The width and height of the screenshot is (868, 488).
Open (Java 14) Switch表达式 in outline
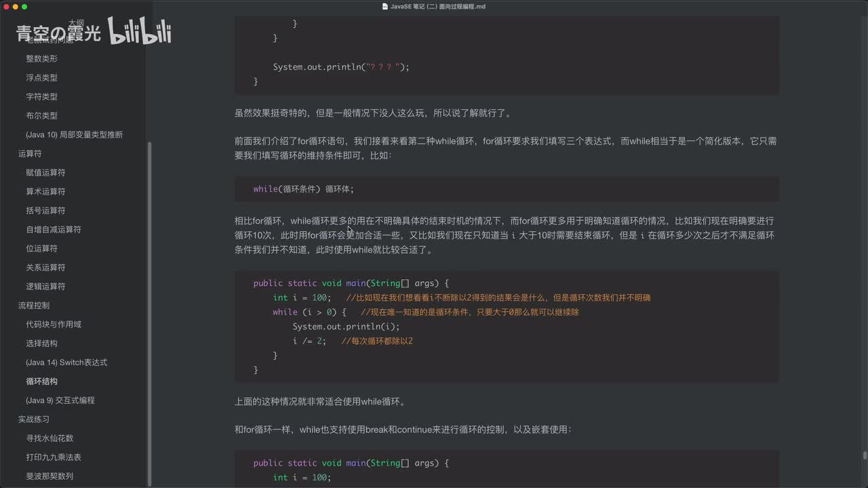[66, 363]
